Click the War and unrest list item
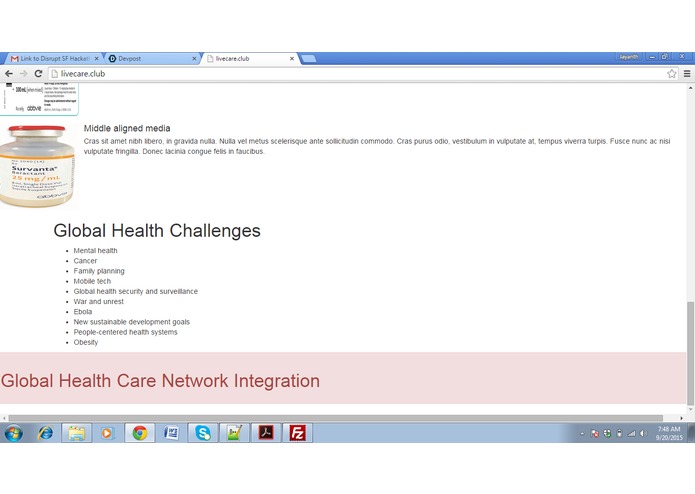 point(98,301)
